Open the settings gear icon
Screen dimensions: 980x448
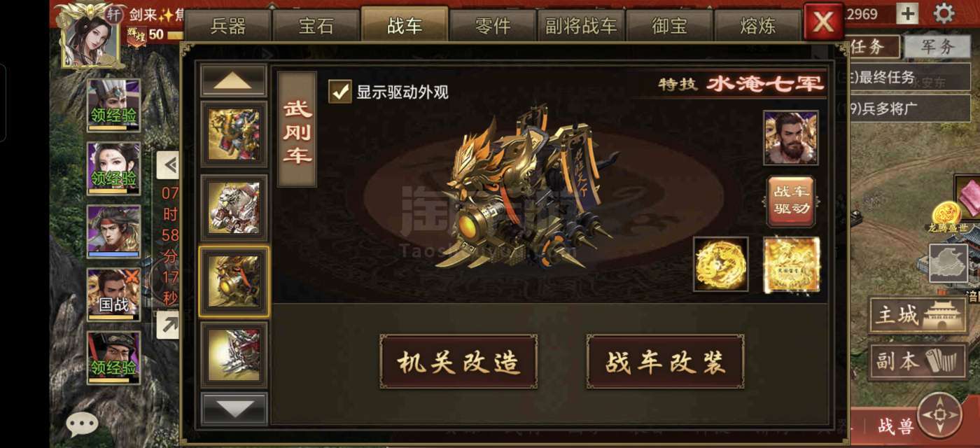pyautogui.click(x=944, y=13)
